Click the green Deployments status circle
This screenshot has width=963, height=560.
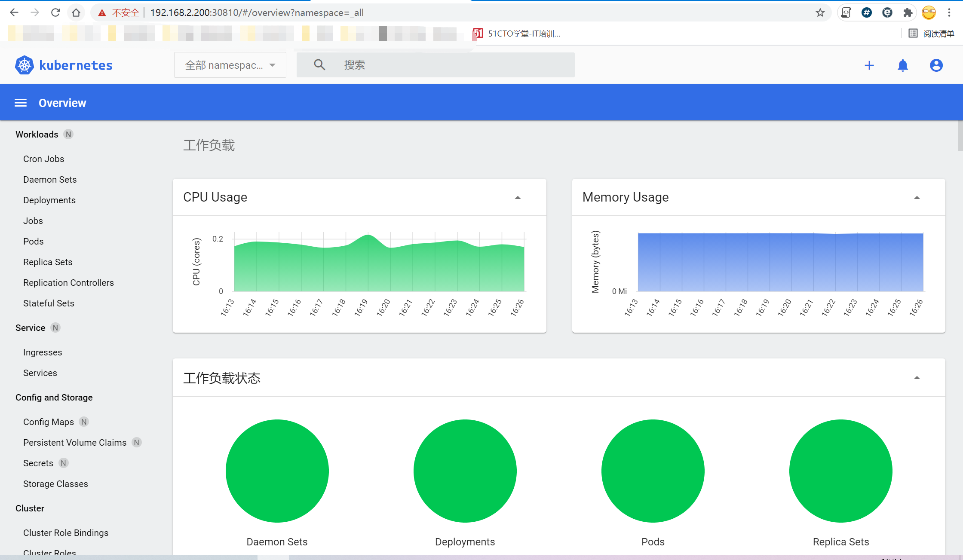[x=465, y=471]
